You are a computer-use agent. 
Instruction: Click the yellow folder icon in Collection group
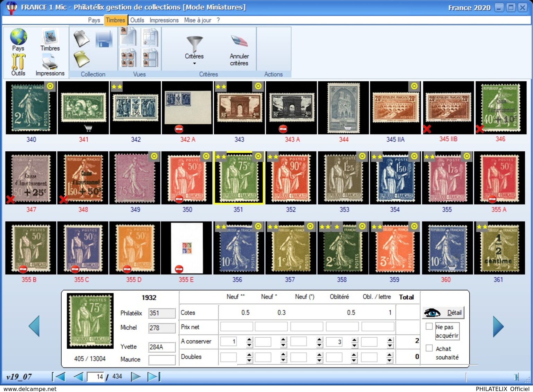[x=81, y=59]
